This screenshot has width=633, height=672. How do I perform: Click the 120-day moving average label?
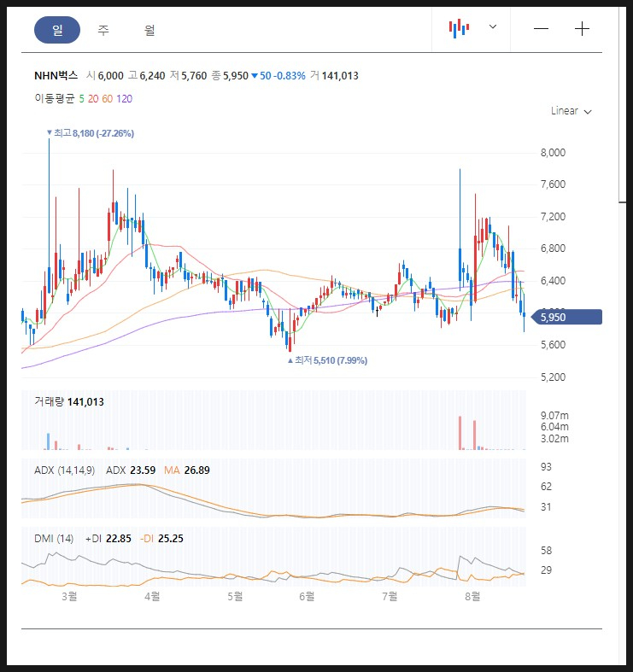pos(125,99)
